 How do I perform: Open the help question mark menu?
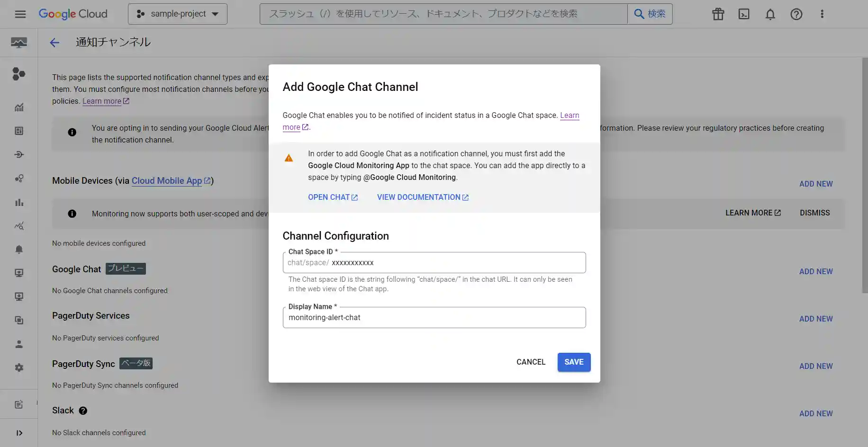click(796, 14)
